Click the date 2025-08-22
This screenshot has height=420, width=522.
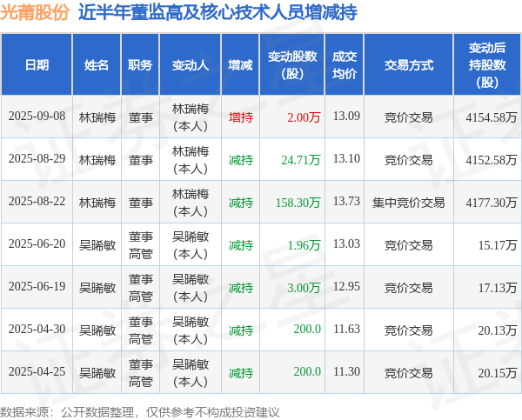pos(37,202)
